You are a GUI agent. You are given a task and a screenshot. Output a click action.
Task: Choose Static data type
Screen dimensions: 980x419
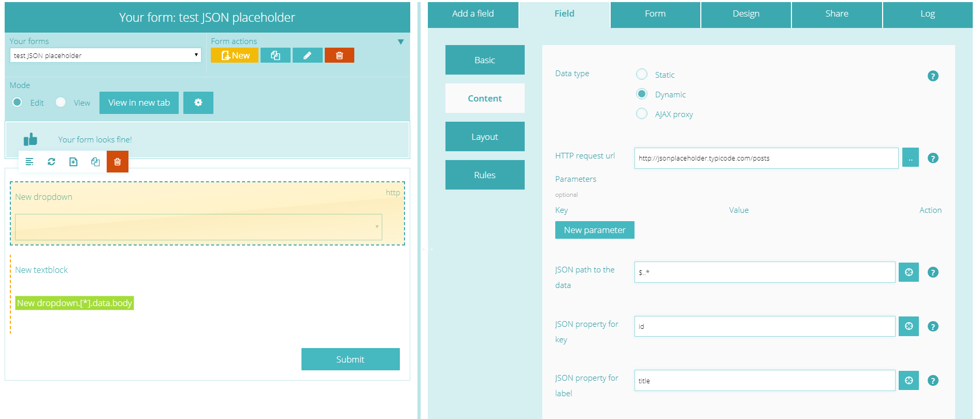tap(642, 74)
